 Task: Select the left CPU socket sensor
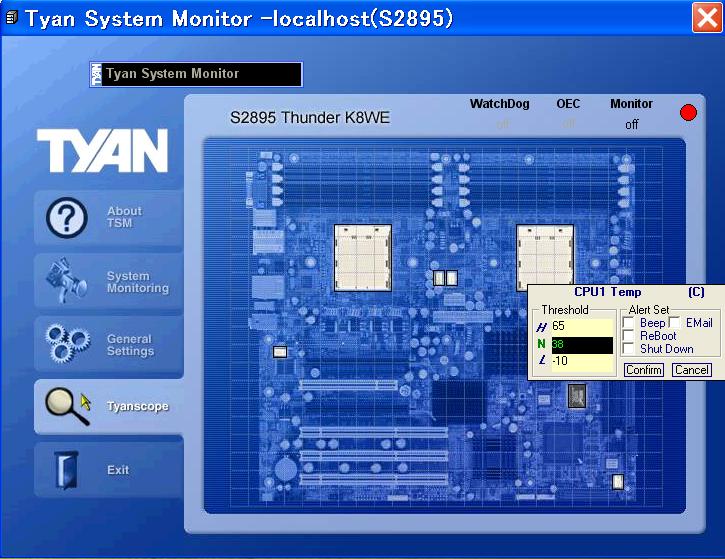tap(363, 258)
